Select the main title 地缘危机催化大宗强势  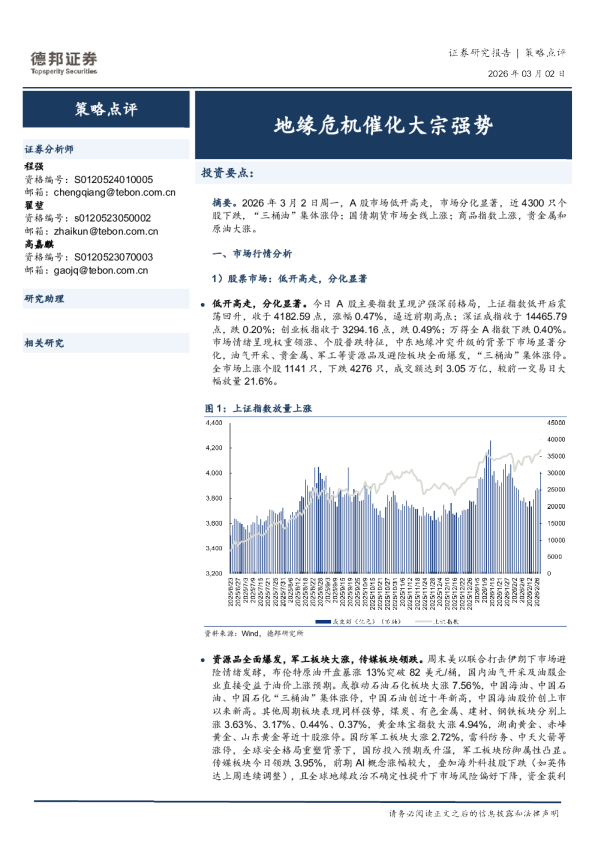coord(383,125)
